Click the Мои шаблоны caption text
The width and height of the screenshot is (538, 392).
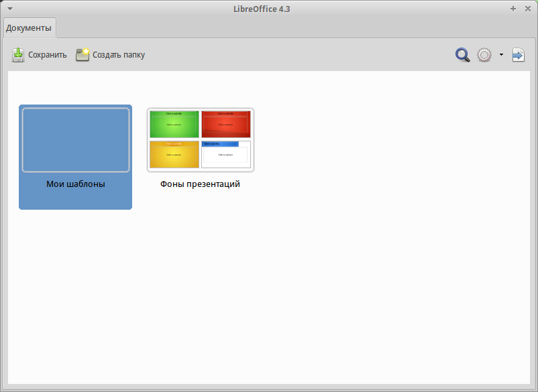click(x=76, y=184)
